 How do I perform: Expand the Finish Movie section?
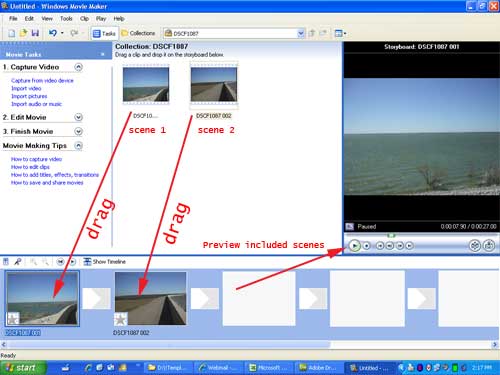[78, 131]
